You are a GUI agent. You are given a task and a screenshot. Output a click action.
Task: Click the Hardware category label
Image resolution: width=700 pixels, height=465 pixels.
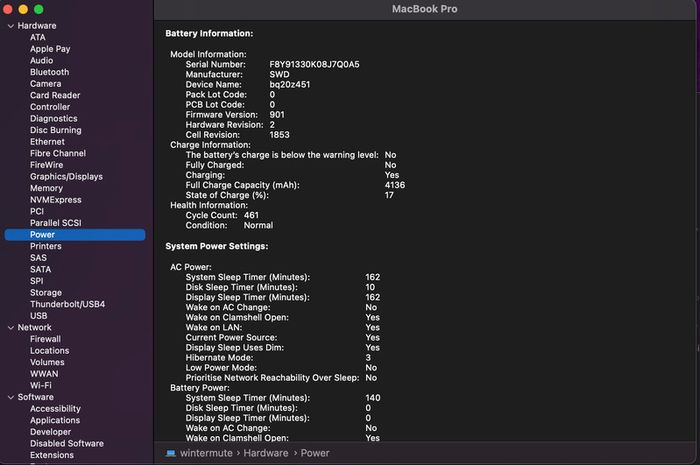click(x=37, y=26)
